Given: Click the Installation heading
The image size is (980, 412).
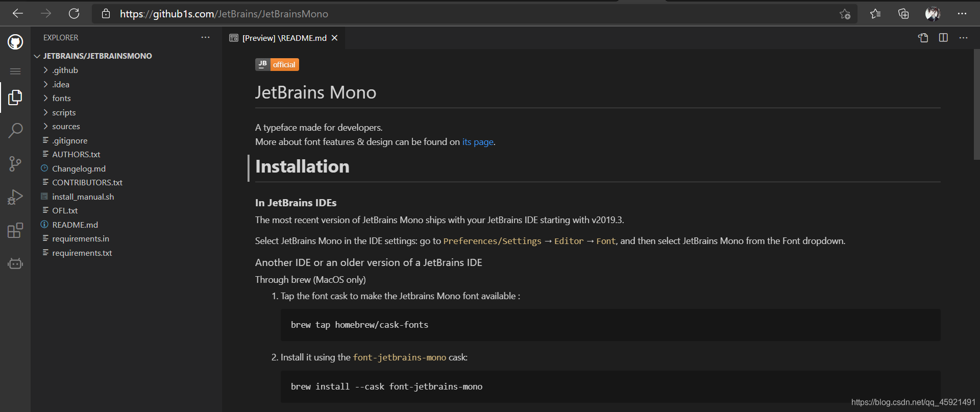Looking at the screenshot, I should (302, 166).
